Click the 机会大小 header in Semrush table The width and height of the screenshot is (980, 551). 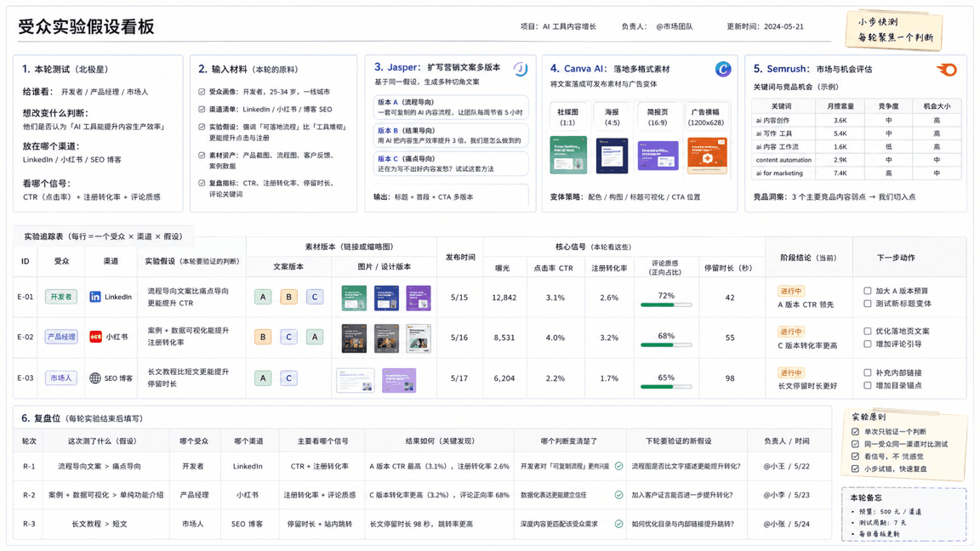point(937,106)
